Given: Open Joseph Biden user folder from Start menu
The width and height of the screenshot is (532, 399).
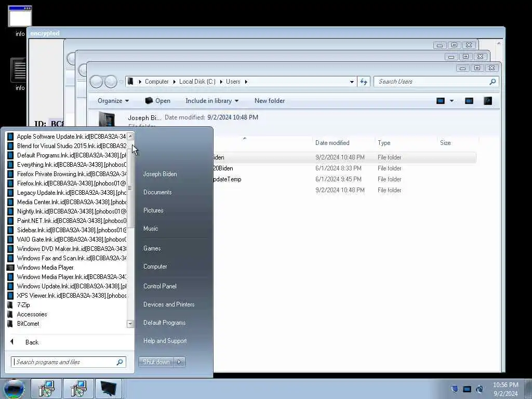Looking at the screenshot, I should (x=160, y=174).
